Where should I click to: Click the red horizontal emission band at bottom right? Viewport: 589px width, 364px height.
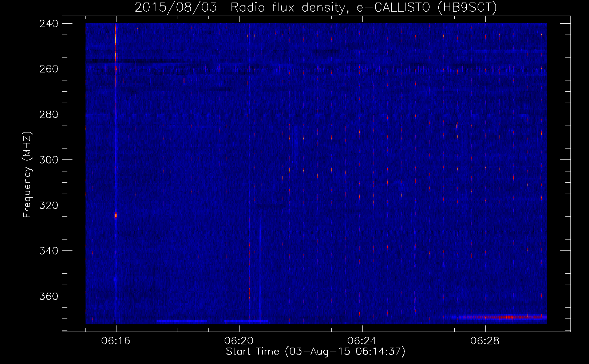[502, 317]
